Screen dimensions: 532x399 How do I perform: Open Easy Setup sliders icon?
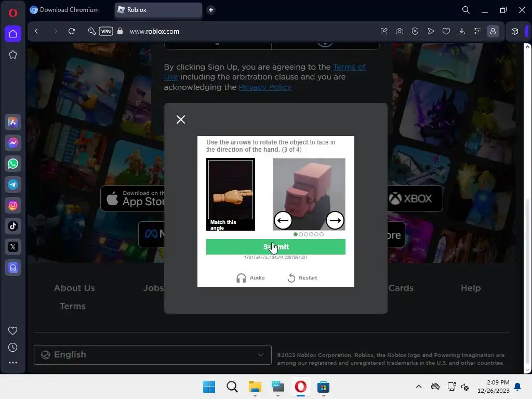pyautogui.click(x=477, y=31)
